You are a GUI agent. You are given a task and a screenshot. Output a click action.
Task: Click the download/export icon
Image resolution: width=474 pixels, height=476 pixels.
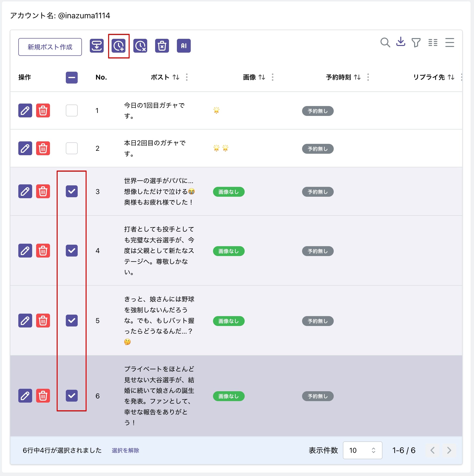[x=401, y=42]
